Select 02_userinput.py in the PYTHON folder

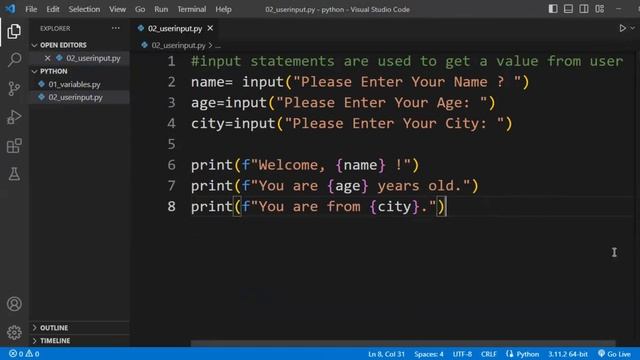(76, 97)
